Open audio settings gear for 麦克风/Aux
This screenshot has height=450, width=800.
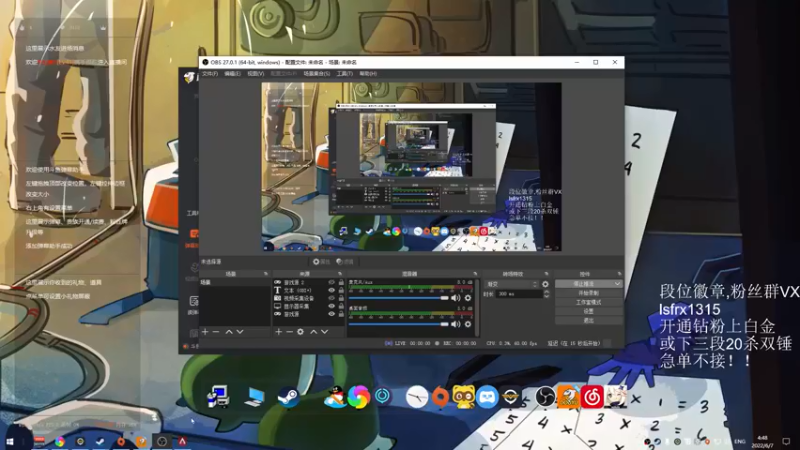[x=468, y=297]
